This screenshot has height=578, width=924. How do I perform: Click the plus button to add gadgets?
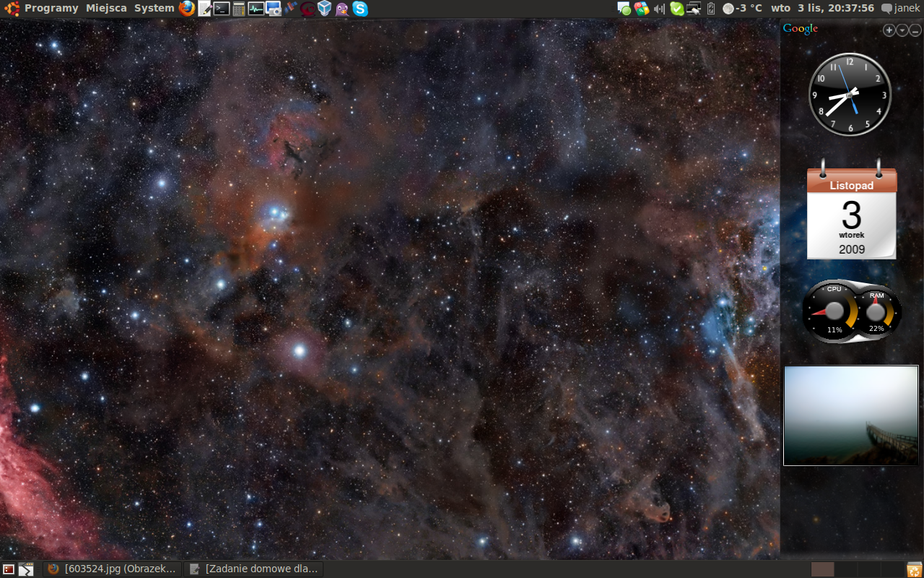[x=889, y=30]
